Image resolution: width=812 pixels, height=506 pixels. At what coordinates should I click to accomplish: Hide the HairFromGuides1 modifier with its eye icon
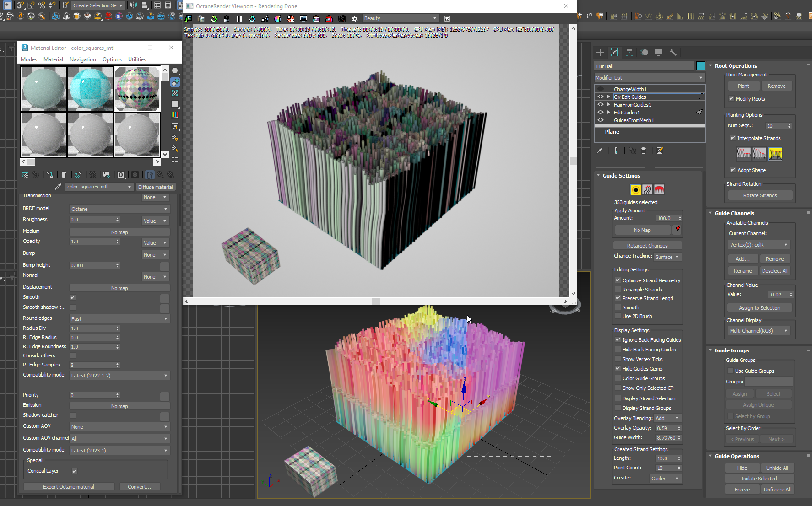pyautogui.click(x=601, y=105)
